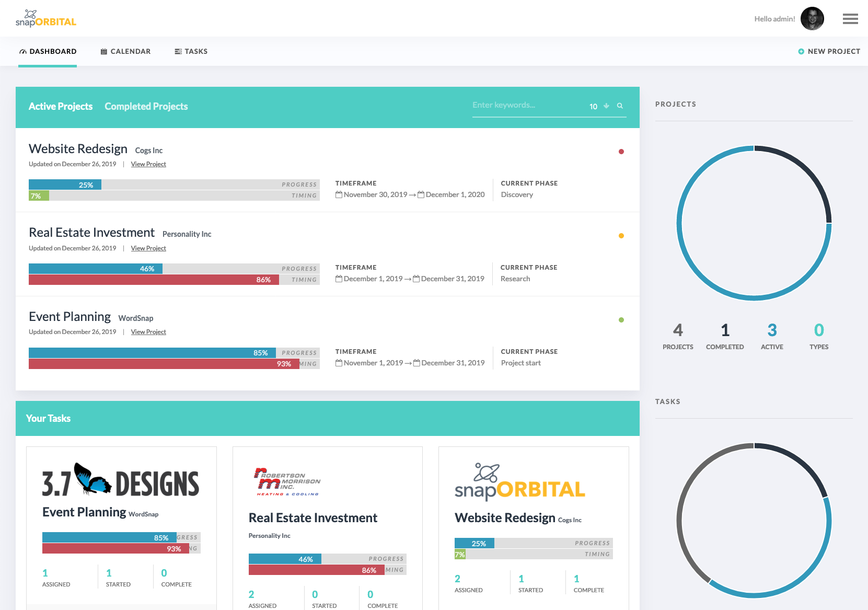Open the hamburger menu icon
The width and height of the screenshot is (868, 610).
click(x=850, y=19)
